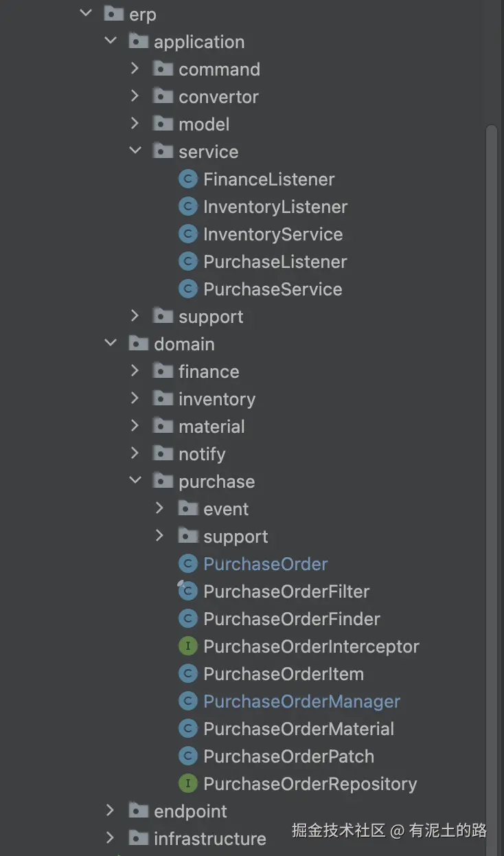504x856 pixels.
Task: Click the InventoryService class icon
Action: pos(187,234)
